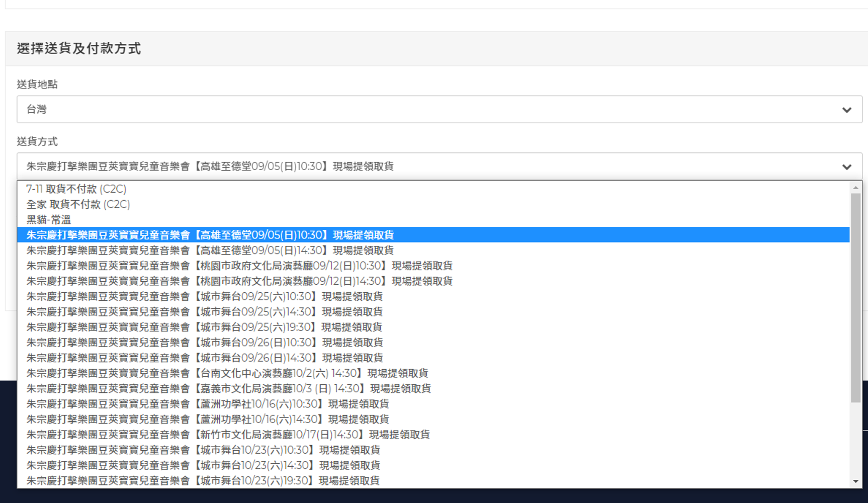Image resolution: width=868 pixels, height=503 pixels.
Task: Pick 城市舞台 09/26 14:30 pickup option
Action: [205, 358]
